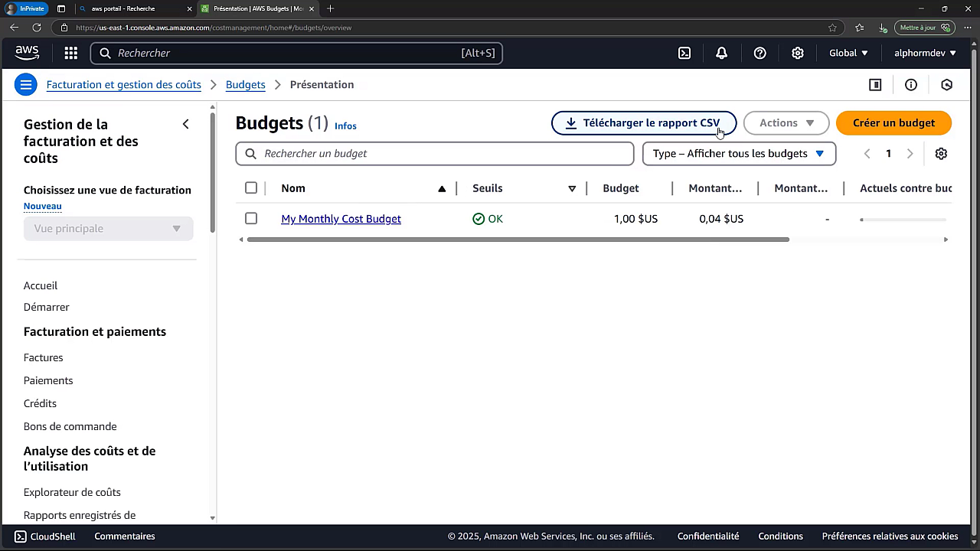This screenshot has width=980, height=551.
Task: Click the Rechercher un budget search field
Action: [x=434, y=153]
